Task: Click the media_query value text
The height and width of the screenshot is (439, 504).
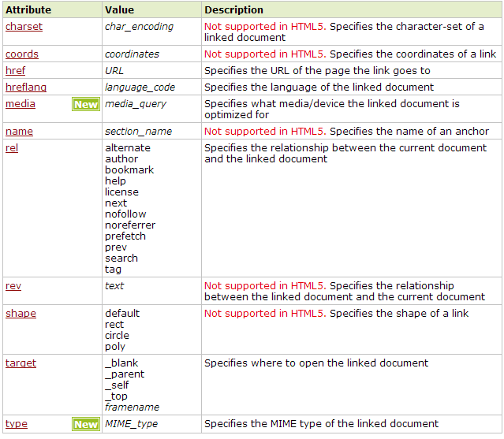Action: [136, 104]
